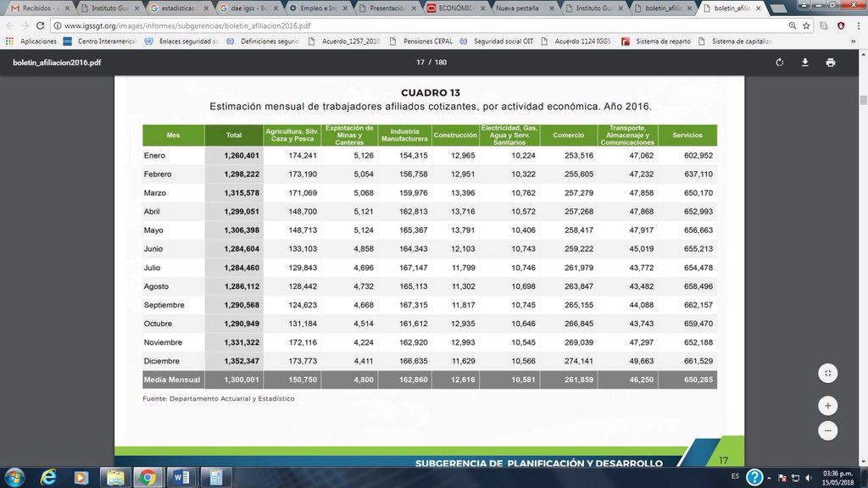Viewport: 868px width, 488px height.
Task: Switch to Word from taskbar
Action: click(x=181, y=477)
